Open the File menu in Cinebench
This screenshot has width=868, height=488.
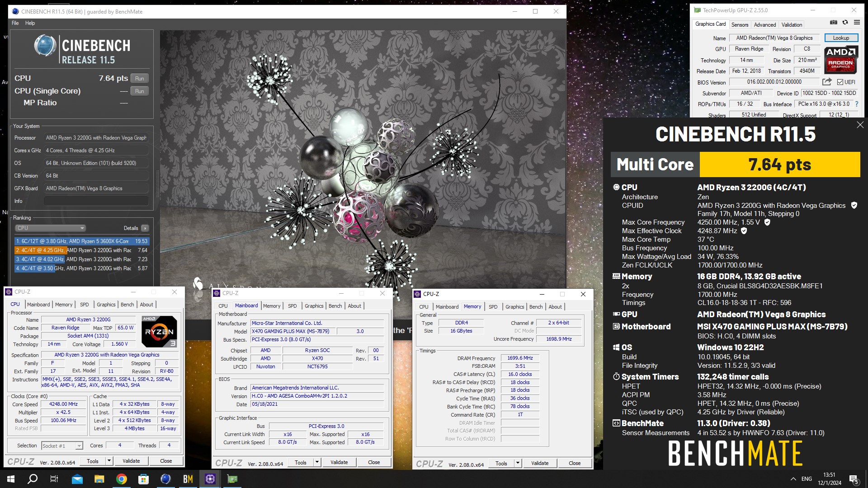[x=15, y=23]
